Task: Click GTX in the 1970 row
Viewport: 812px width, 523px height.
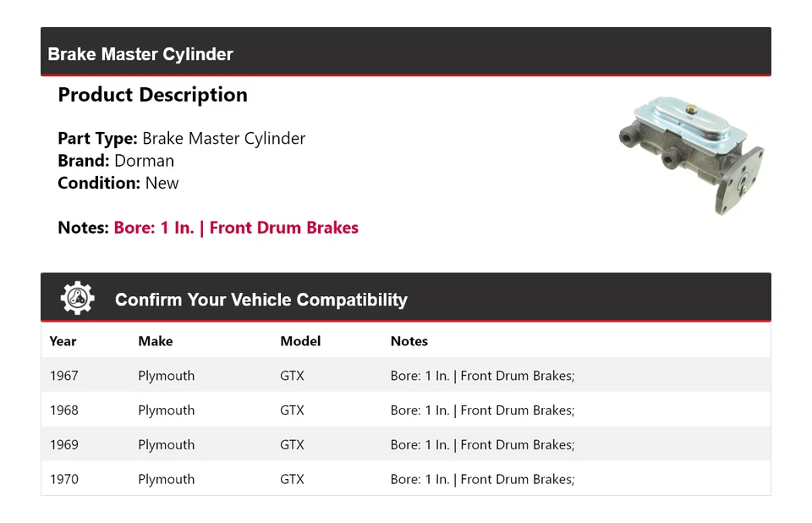Action: [292, 479]
